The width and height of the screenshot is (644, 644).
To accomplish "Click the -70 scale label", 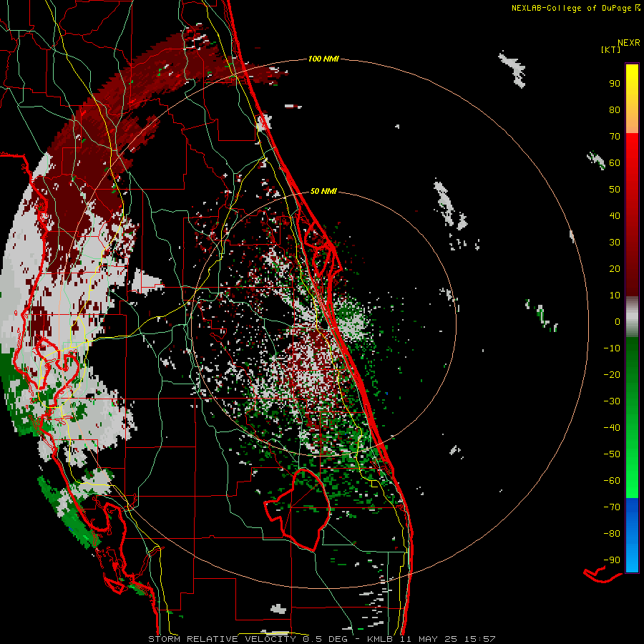I will [612, 507].
